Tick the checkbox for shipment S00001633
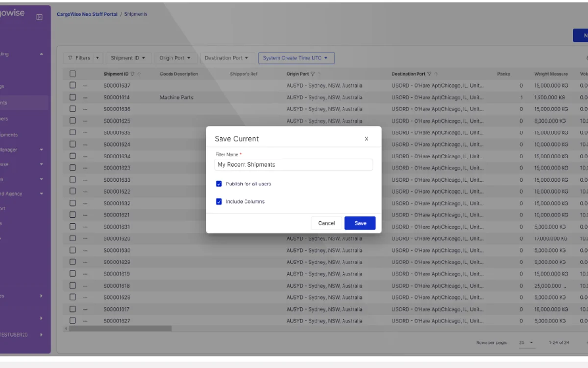This screenshot has width=588, height=368. (x=73, y=180)
